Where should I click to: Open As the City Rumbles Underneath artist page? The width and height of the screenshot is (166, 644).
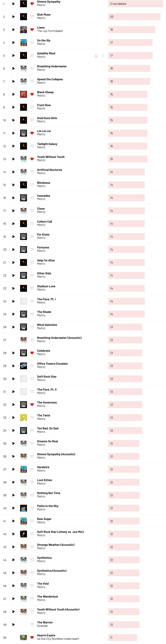coord(58,639)
